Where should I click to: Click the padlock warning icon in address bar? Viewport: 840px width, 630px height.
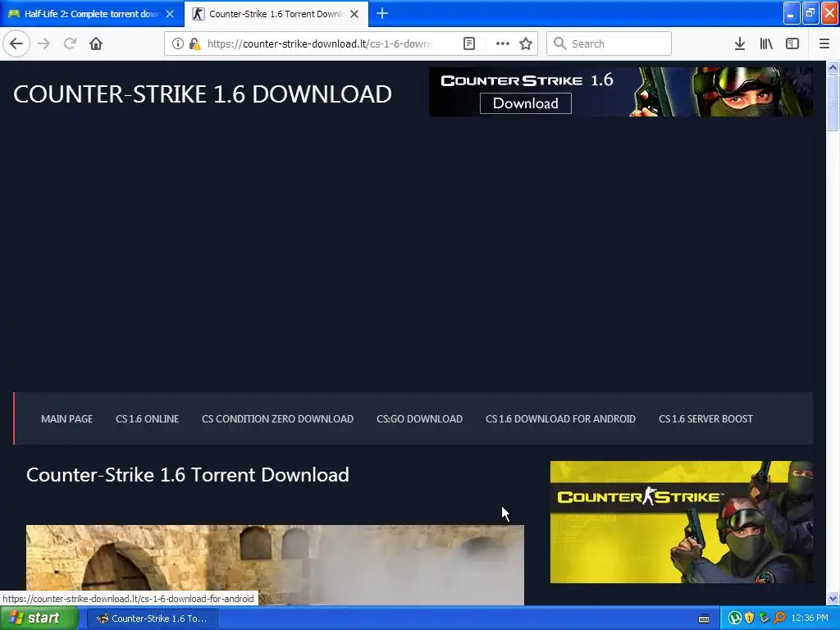[x=194, y=43]
